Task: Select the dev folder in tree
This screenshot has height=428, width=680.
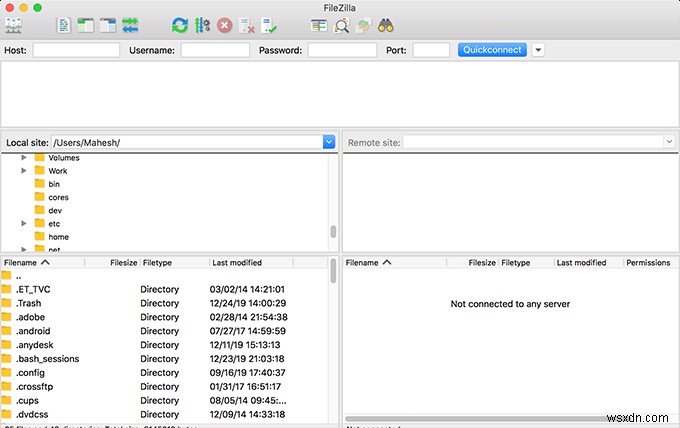Action: (55, 210)
